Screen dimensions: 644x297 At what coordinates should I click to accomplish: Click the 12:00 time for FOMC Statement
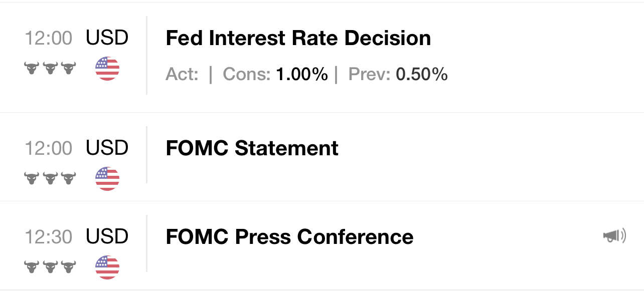(x=49, y=148)
